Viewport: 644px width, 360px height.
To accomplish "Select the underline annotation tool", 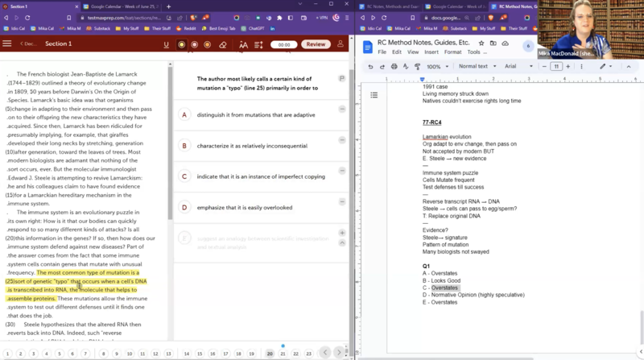I will 166,44.
